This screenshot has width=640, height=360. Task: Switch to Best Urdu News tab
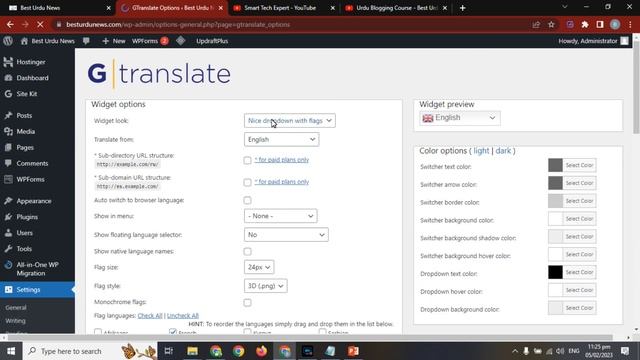pyautogui.click(x=58, y=8)
